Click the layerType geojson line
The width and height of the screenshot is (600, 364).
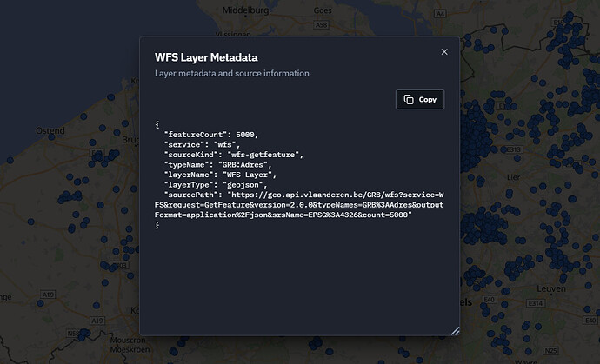[216, 185]
